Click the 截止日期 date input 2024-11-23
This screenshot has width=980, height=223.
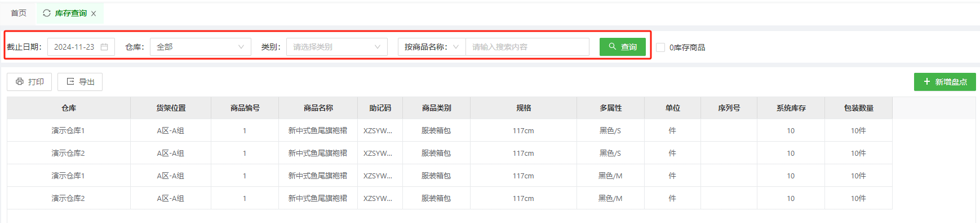[81, 47]
